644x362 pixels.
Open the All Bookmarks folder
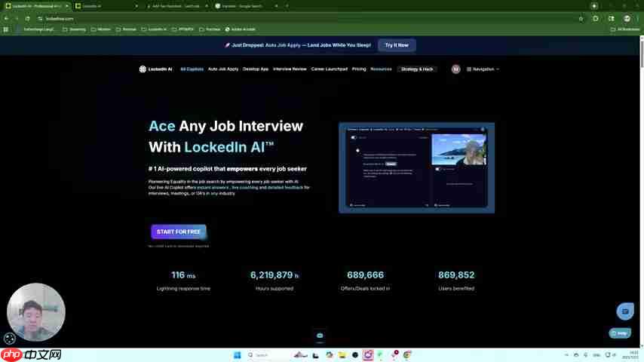tap(625, 29)
